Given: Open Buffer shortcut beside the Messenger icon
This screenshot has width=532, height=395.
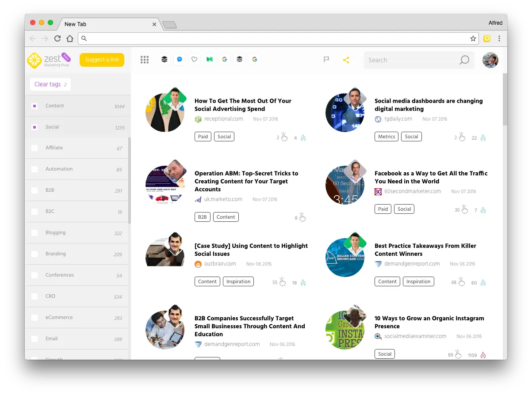Looking at the screenshot, I should [x=165, y=59].
